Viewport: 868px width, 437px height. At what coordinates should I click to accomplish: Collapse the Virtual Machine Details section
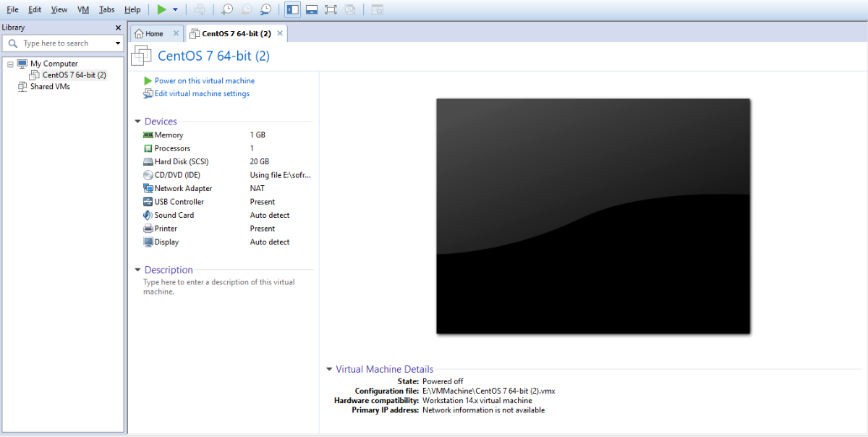coord(329,369)
